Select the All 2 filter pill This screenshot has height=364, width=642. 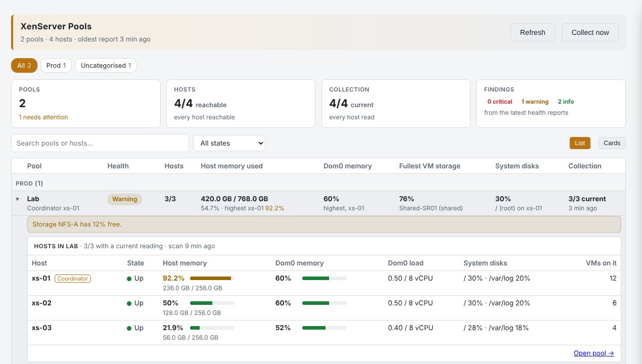coord(24,66)
